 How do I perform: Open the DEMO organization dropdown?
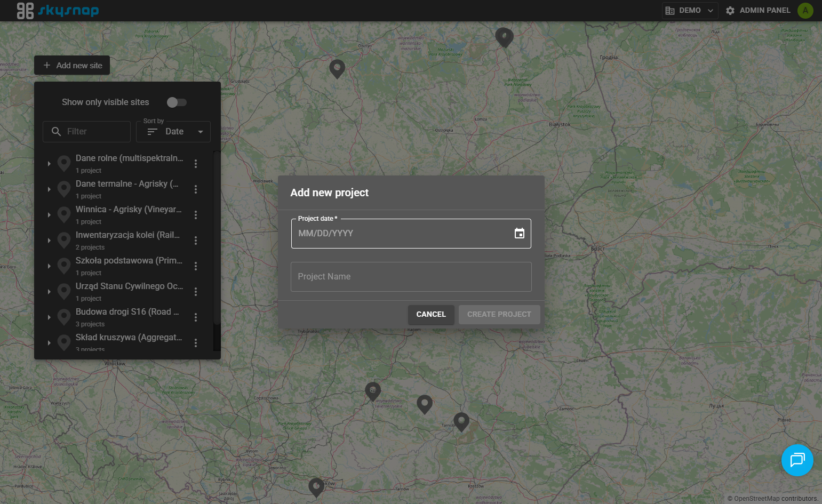(690, 10)
